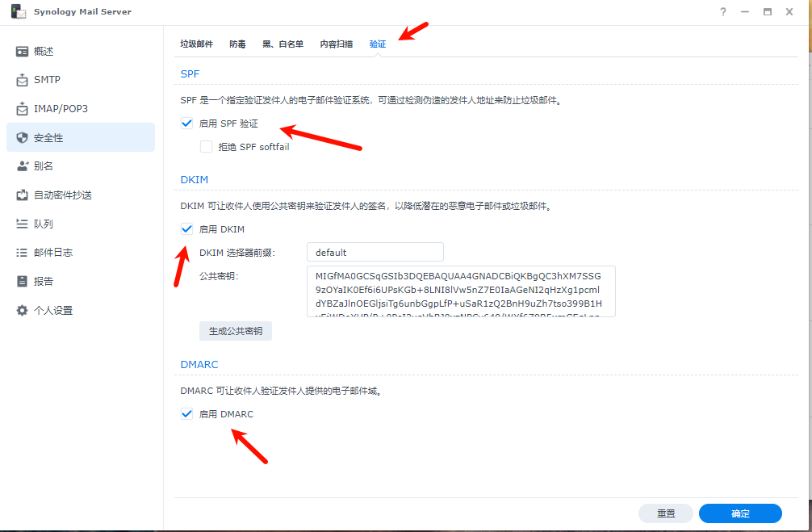
Task: Click the 重置 reset button
Action: pos(666,513)
